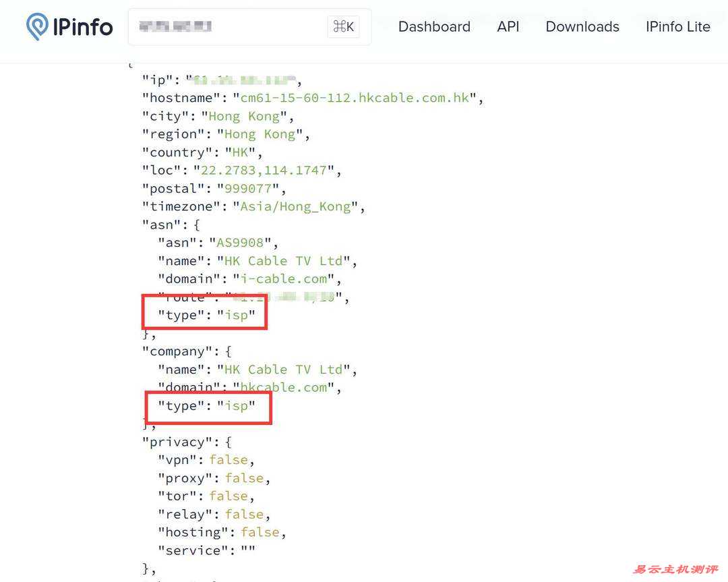
Task: Focus the IP address search field
Action: [229, 27]
